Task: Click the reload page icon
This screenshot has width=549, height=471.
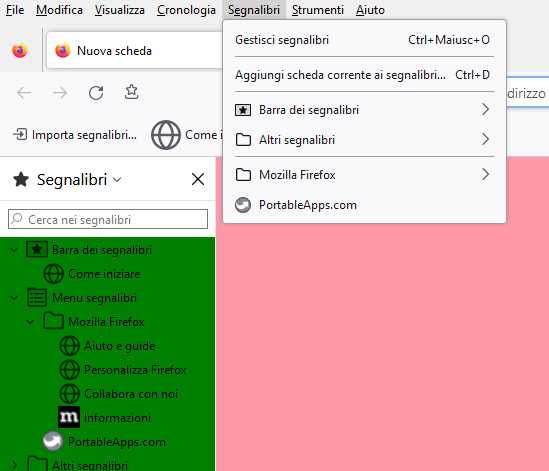Action: click(x=96, y=93)
